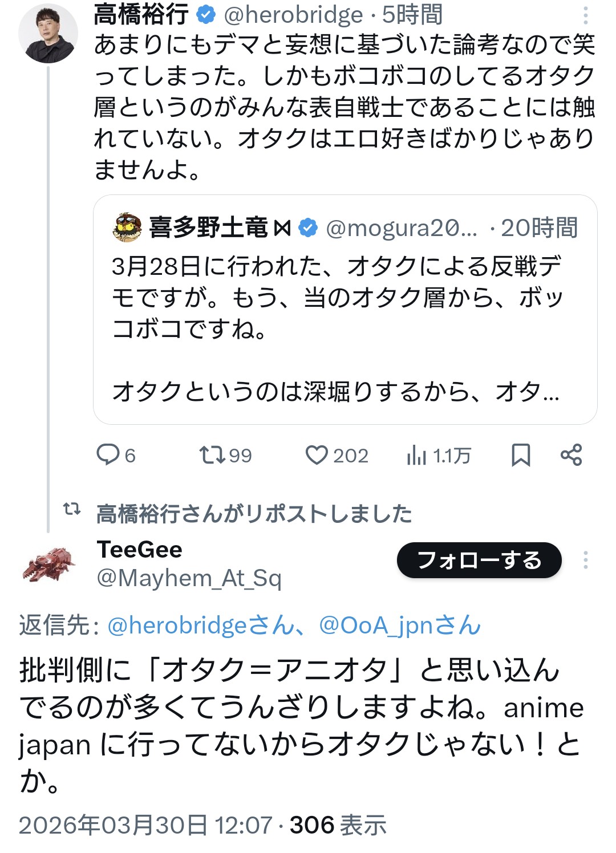This screenshot has width=616, height=853.
Task: Like the tweet with heart icon
Action: (x=317, y=455)
